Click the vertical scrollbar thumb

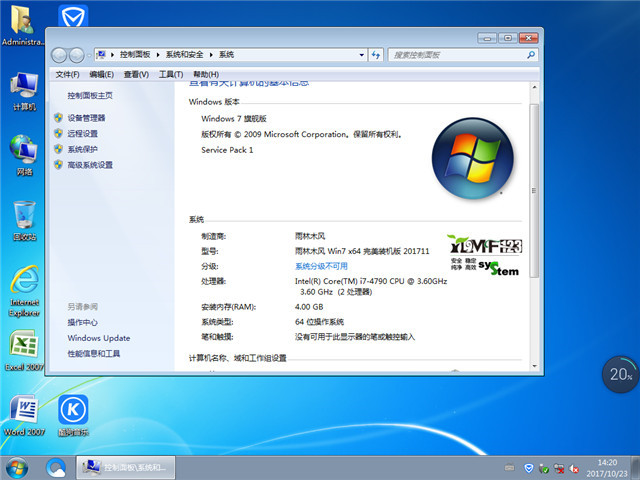click(534, 191)
